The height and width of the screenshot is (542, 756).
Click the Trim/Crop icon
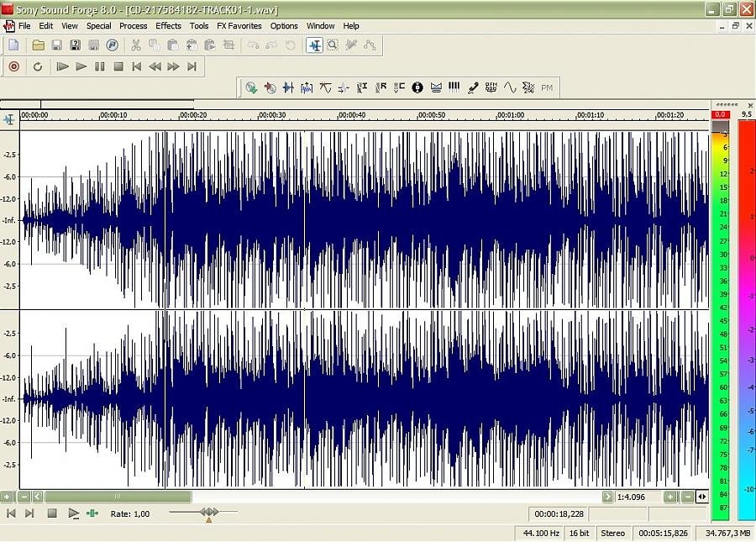tap(228, 45)
